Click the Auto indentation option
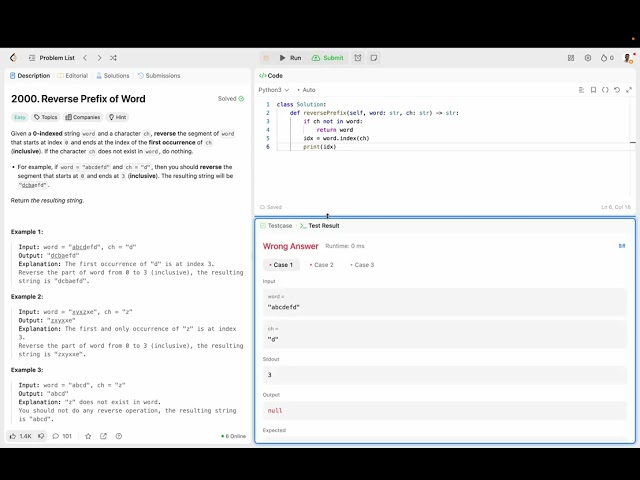Screen dimensions: 640x480 point(307,90)
